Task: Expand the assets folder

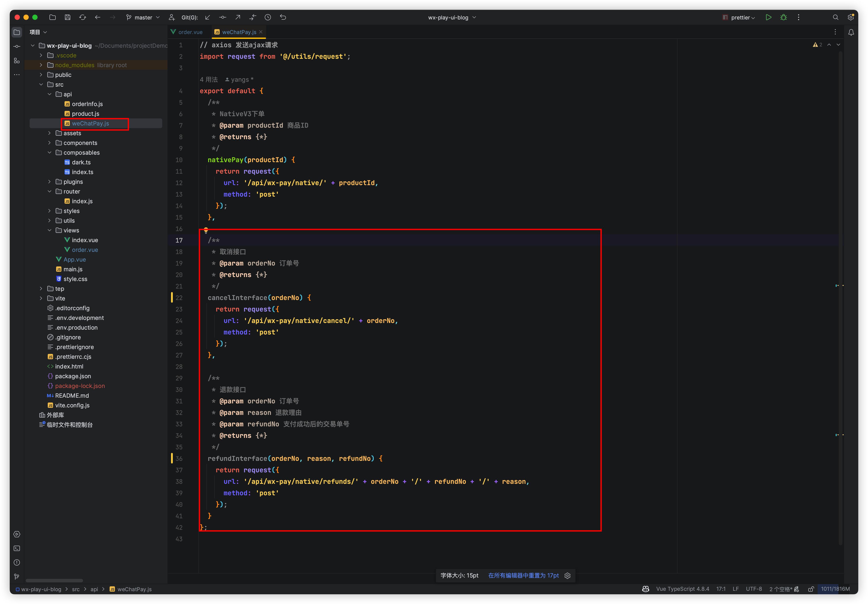Action: point(49,133)
